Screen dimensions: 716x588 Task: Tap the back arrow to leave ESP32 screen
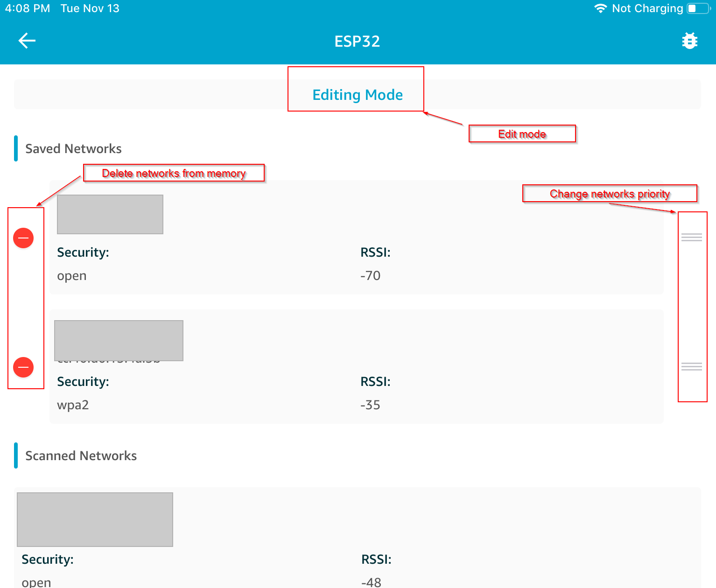pos(27,41)
